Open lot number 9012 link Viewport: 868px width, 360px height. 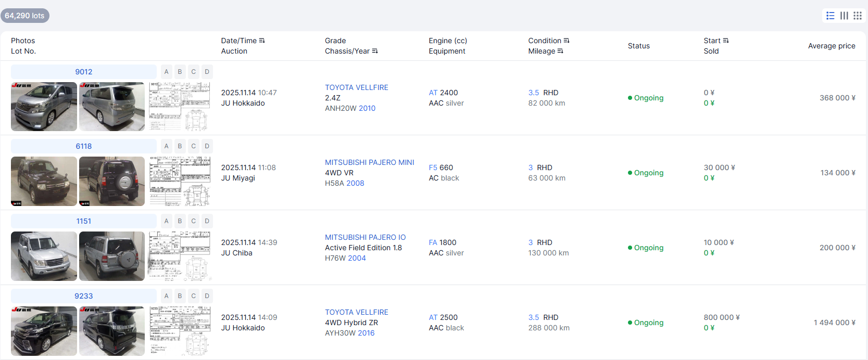click(83, 72)
